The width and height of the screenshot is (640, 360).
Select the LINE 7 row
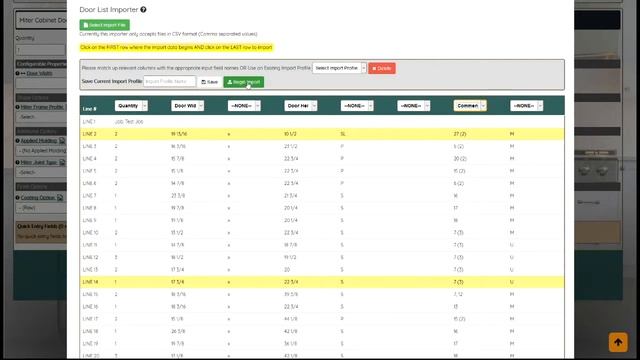coord(322,196)
